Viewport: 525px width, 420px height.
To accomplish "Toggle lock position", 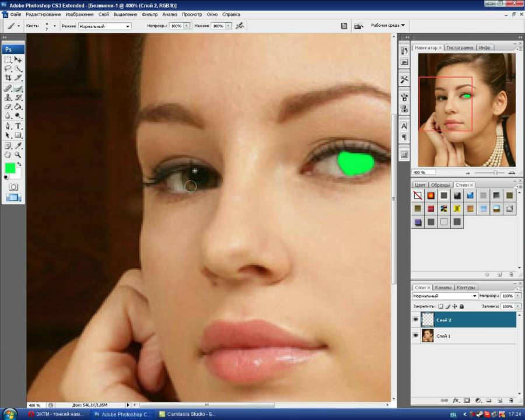I will click(x=454, y=306).
